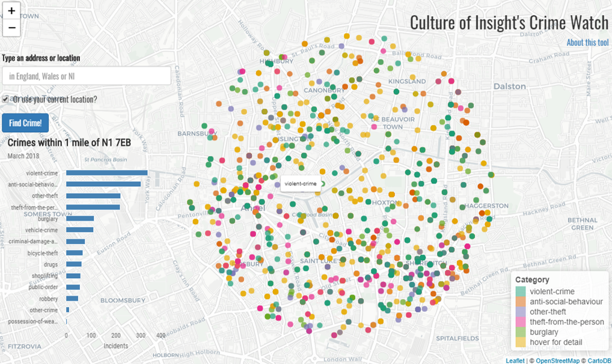Click the burglary legend swatch
This screenshot has height=364, width=612.
pyautogui.click(x=521, y=332)
